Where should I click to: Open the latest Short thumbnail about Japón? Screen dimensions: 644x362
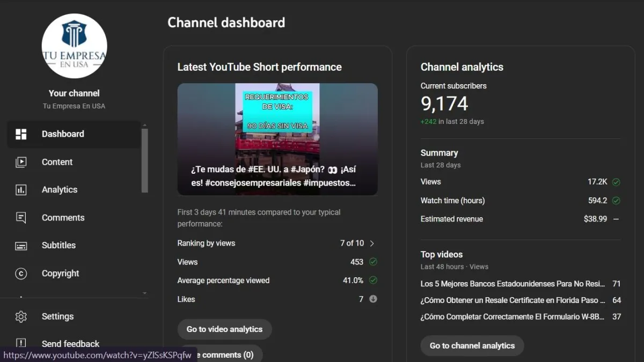tap(277, 139)
